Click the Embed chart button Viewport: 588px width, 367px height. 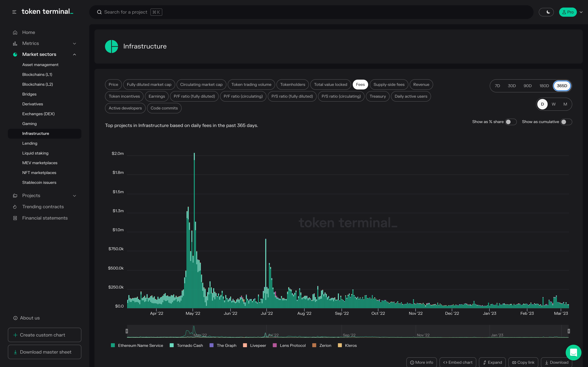click(x=458, y=362)
